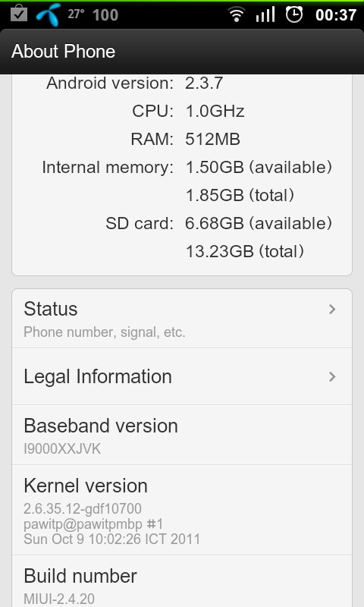The height and width of the screenshot is (607, 364).
Task: Tap the Wi-Fi signal icon
Action: [236, 14]
